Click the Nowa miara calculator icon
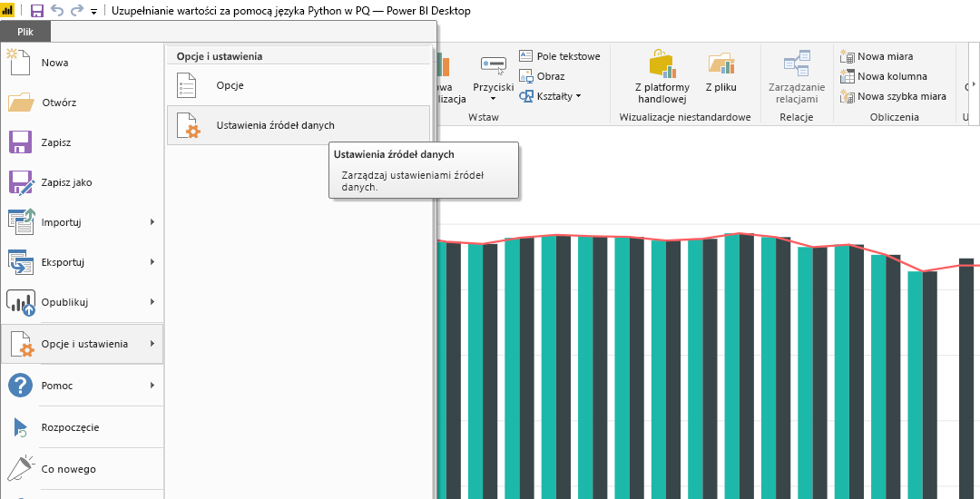 coord(848,56)
